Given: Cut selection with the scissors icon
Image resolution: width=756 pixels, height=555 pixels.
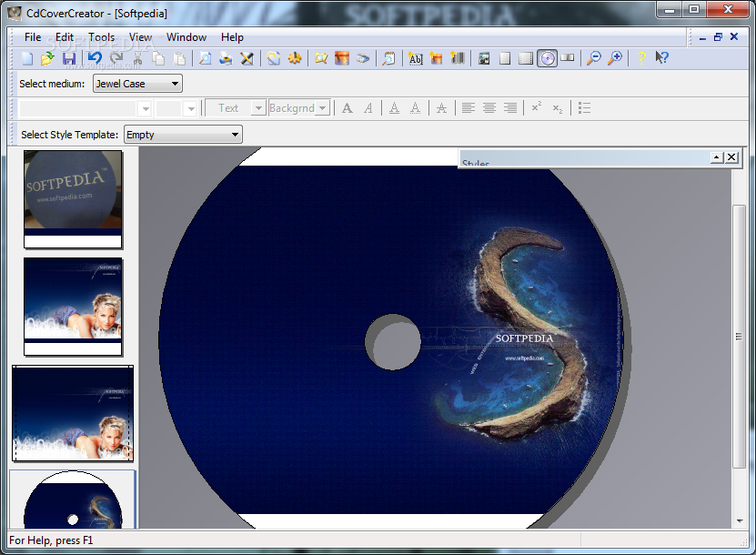Looking at the screenshot, I should pyautogui.click(x=138, y=58).
